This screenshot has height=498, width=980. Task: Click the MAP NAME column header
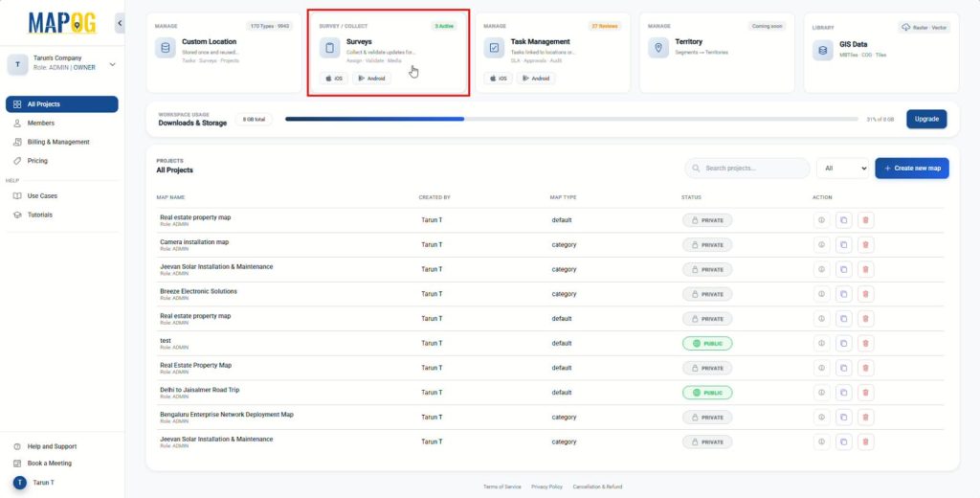(x=170, y=197)
